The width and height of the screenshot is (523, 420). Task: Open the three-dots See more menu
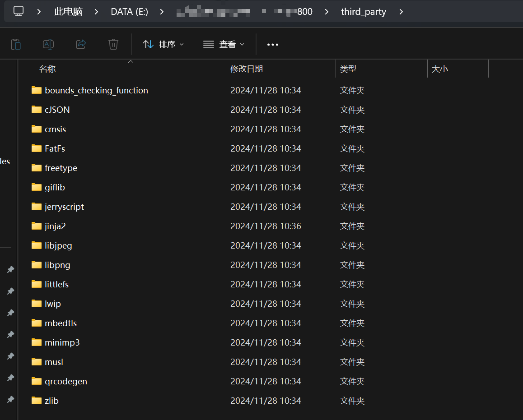tap(272, 45)
